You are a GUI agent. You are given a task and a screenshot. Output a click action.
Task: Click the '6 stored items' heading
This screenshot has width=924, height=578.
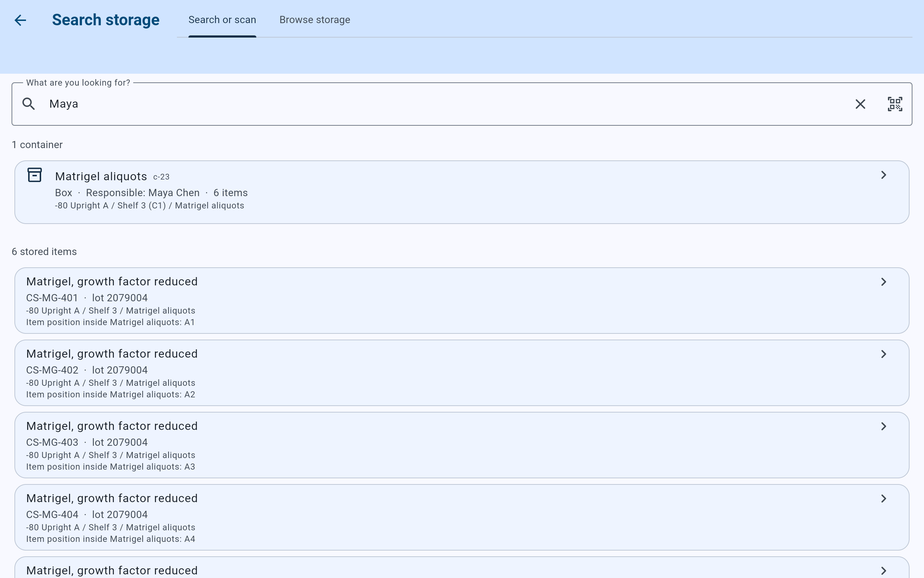pos(44,251)
